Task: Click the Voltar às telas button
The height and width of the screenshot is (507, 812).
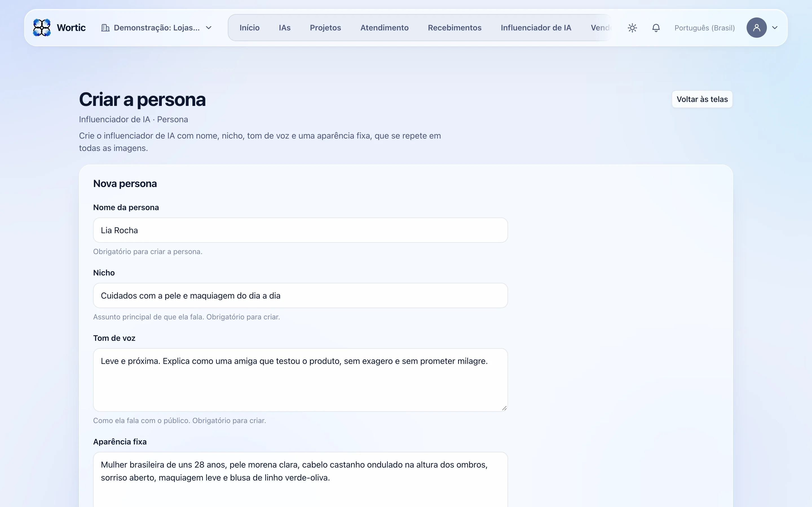Action: tap(702, 99)
